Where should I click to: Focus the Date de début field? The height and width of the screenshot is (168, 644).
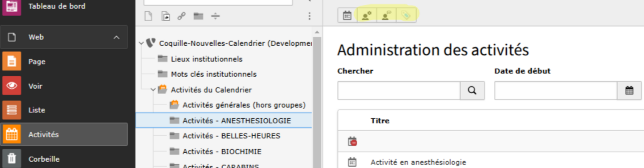(556, 90)
